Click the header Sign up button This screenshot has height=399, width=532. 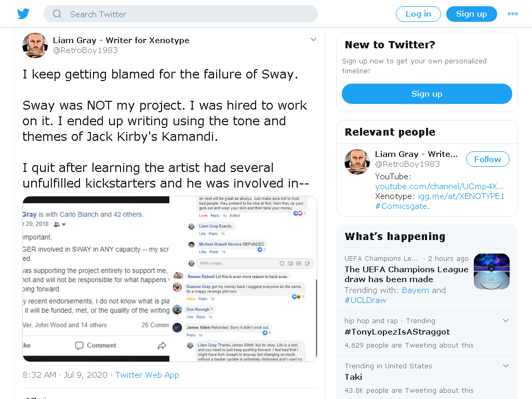click(472, 14)
